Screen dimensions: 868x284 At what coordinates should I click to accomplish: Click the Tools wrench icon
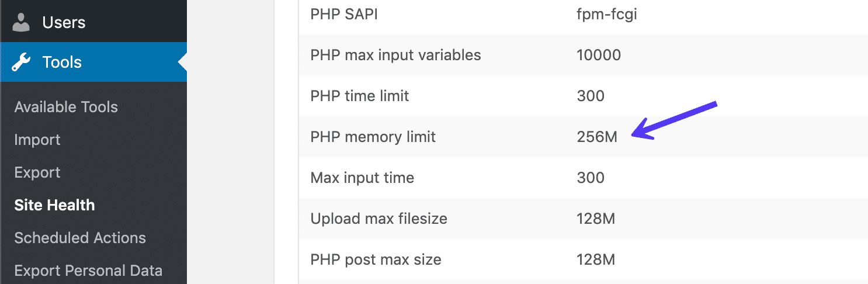[x=22, y=62]
